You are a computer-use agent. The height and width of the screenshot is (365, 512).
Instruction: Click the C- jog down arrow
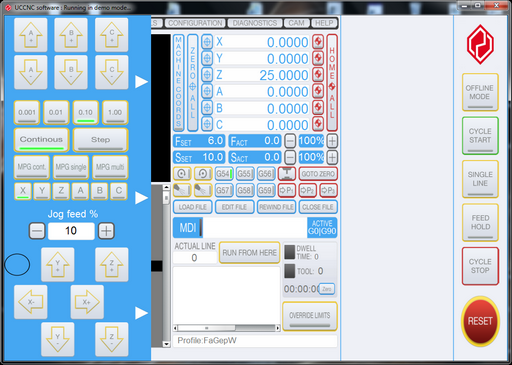coord(112,72)
